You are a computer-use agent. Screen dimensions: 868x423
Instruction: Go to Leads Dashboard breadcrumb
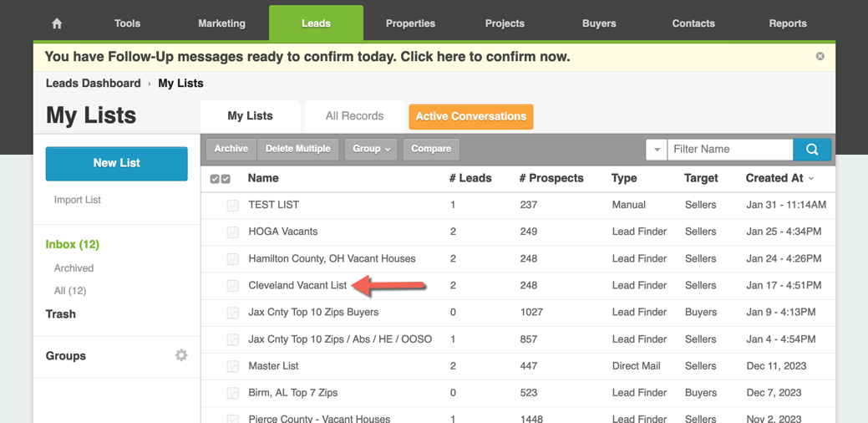[x=93, y=83]
